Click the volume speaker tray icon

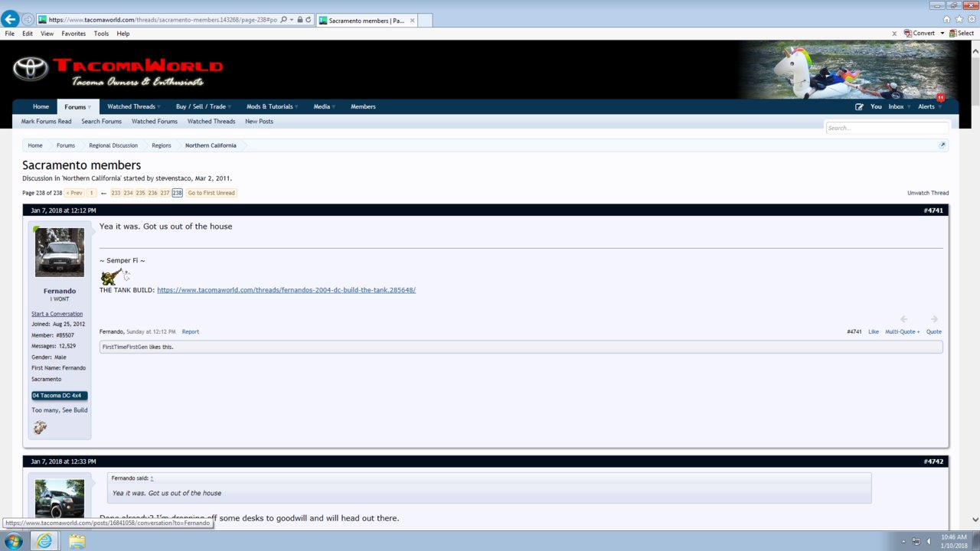[929, 542]
